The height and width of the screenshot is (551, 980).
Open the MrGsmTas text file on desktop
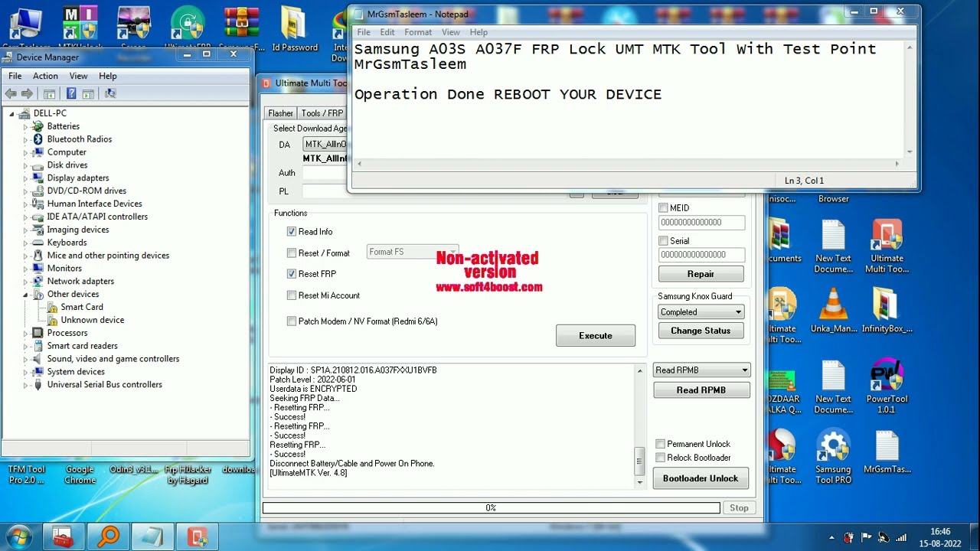pos(887,452)
